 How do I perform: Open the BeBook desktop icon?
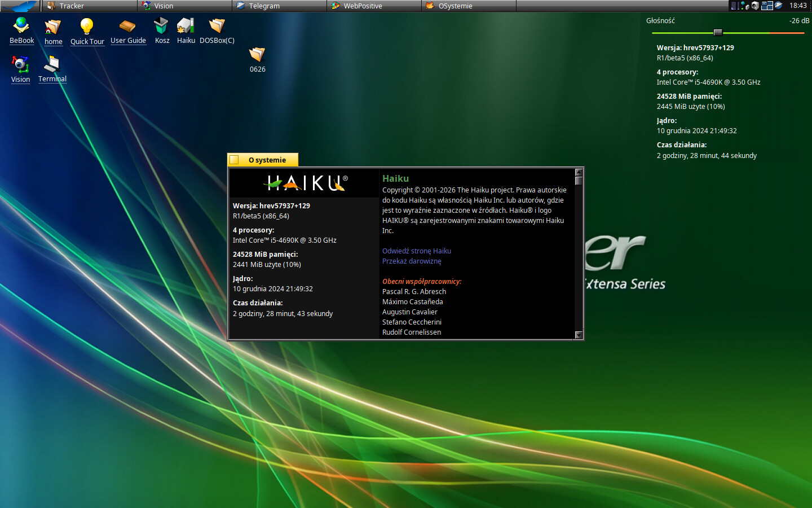coord(21,26)
